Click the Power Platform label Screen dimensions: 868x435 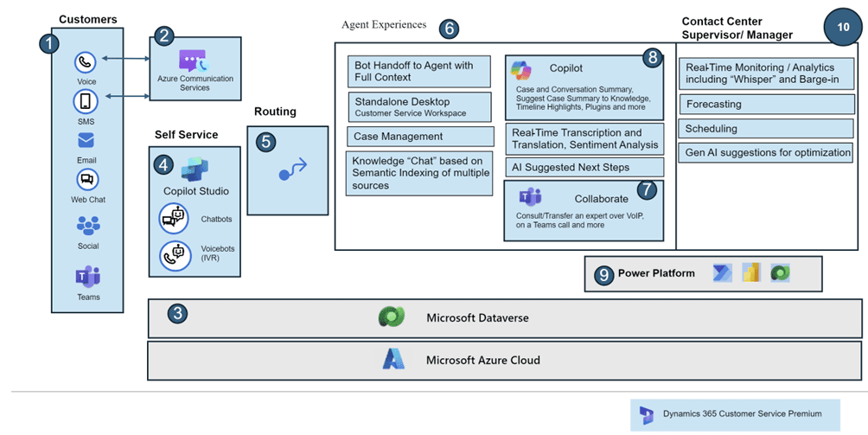point(656,273)
